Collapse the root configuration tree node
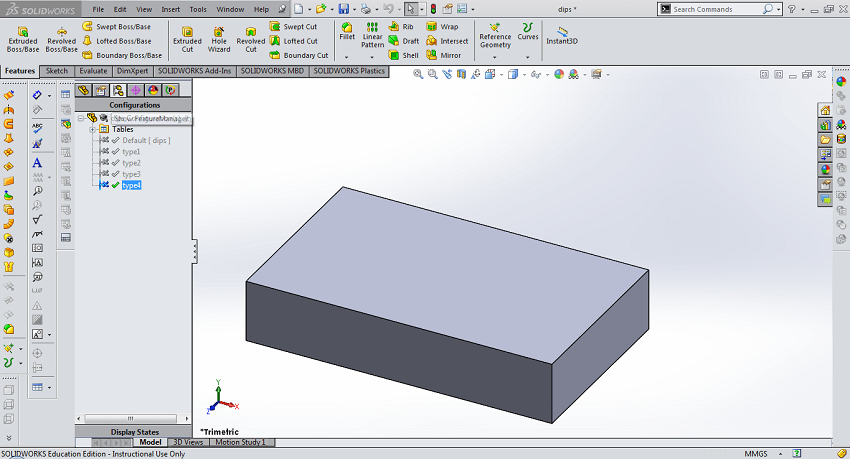The image size is (850, 459). (81, 118)
